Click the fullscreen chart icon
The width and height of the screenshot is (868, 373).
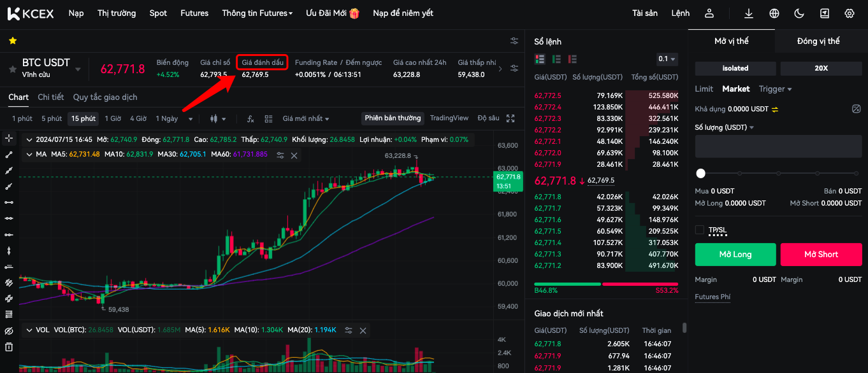click(x=510, y=118)
